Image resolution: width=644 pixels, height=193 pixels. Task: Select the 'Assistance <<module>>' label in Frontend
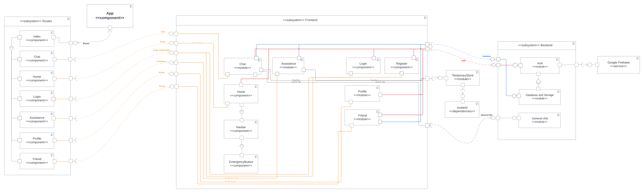(288, 65)
